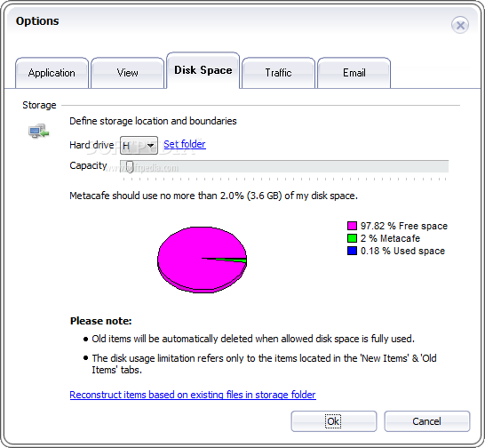The image size is (485, 448).
Task: Click the 'Hard drive' label
Action: coord(91,145)
